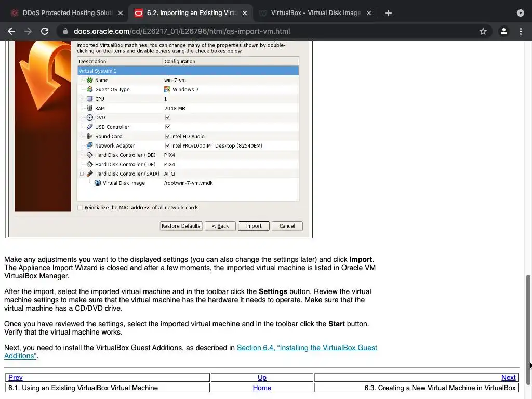Select the win-7-vm name value
The height and width of the screenshot is (399, 532).
[x=175, y=80]
